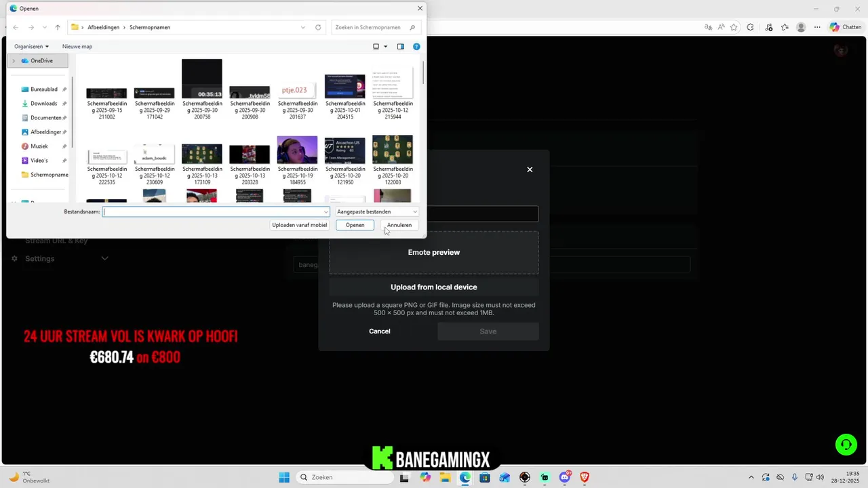Go back in the Openen file dialog
Viewport: 868px width, 488px height.
(16, 27)
